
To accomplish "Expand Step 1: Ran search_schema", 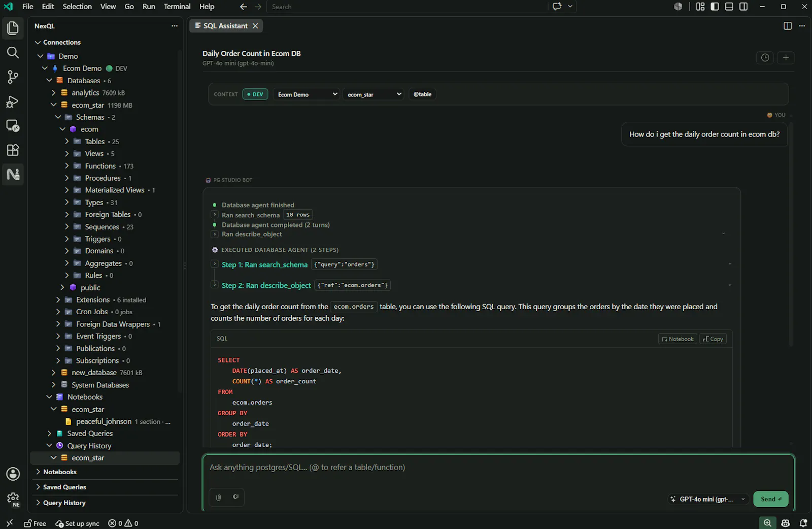I will pyautogui.click(x=215, y=264).
